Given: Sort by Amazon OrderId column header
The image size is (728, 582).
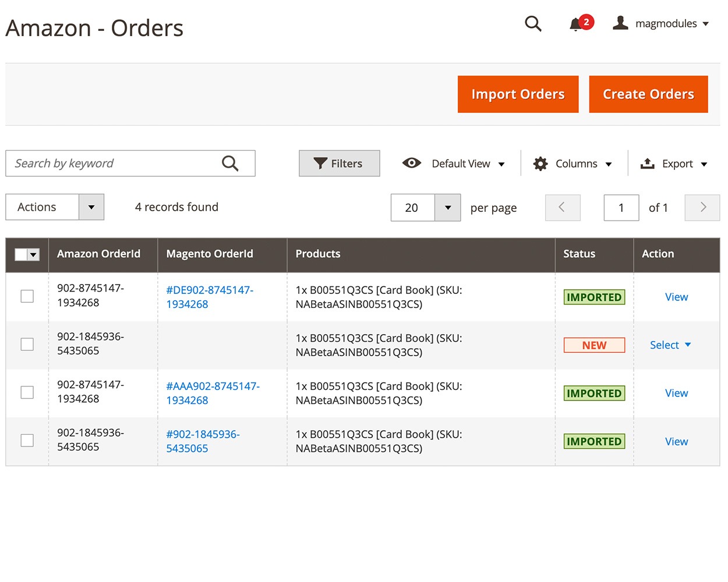Looking at the screenshot, I should [x=99, y=254].
